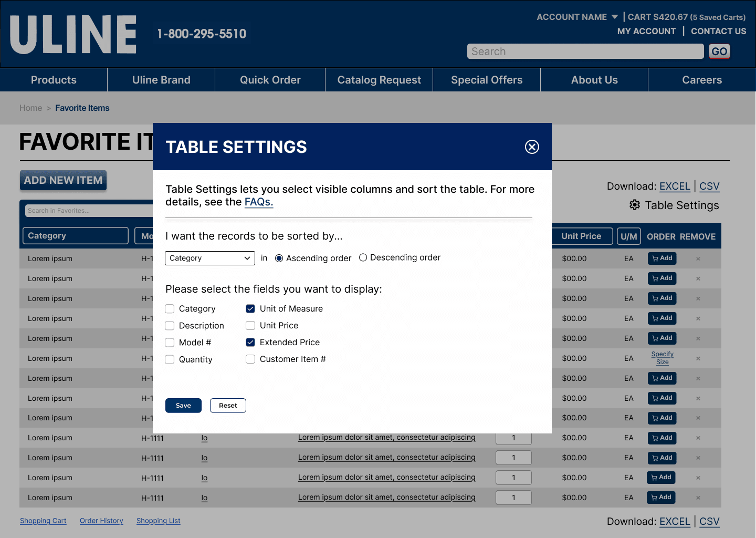Image resolution: width=756 pixels, height=538 pixels.
Task: Open Careers page
Action: click(x=702, y=80)
